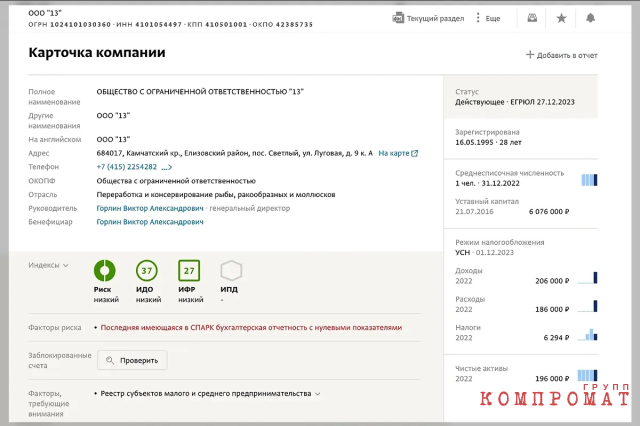Screen dimensions: 640x426
Task: Expand Реестр субъектов малого предпринимательства chevron
Action: [318, 394]
